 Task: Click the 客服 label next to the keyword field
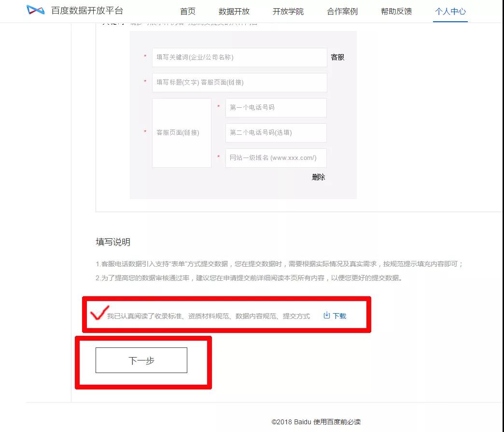pos(337,58)
